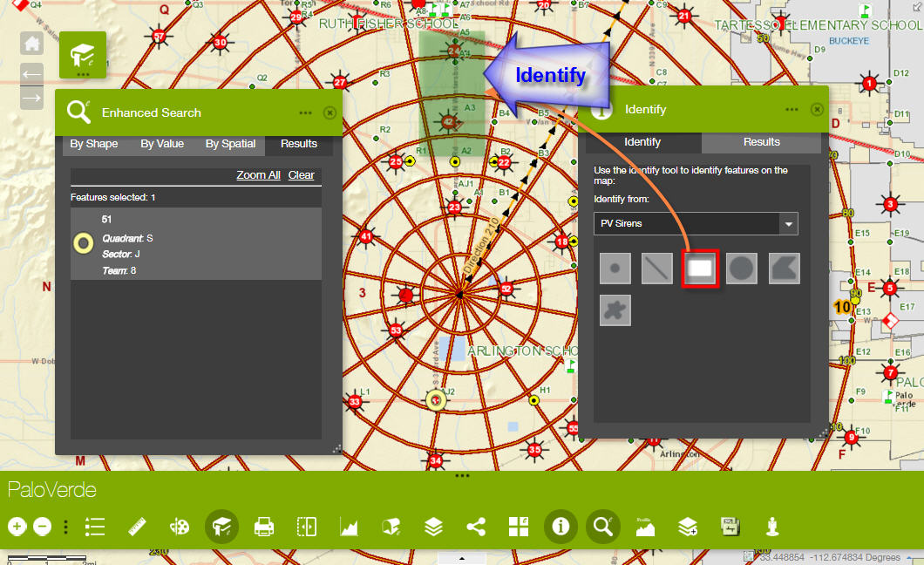Click the yellow circle symbol of result 51

tap(83, 243)
